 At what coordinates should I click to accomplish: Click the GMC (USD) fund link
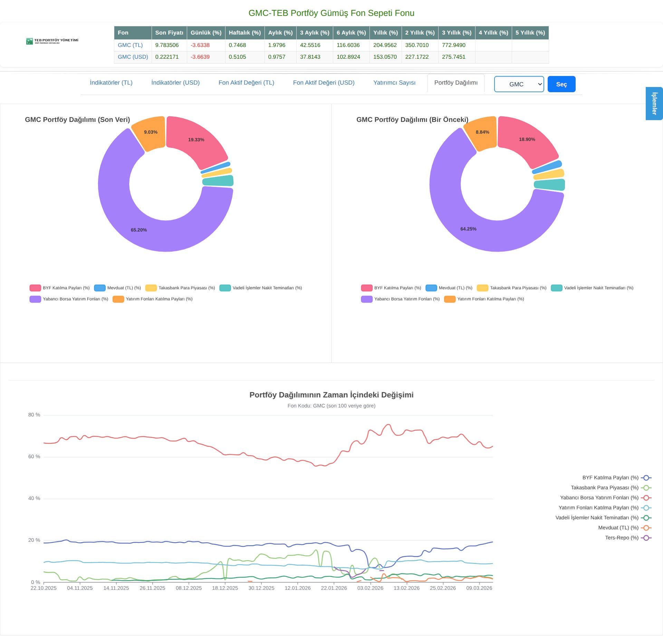133,57
